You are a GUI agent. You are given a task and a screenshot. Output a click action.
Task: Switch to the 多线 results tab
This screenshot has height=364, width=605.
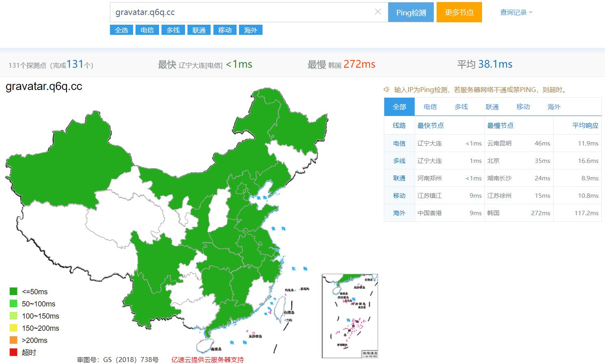(461, 107)
